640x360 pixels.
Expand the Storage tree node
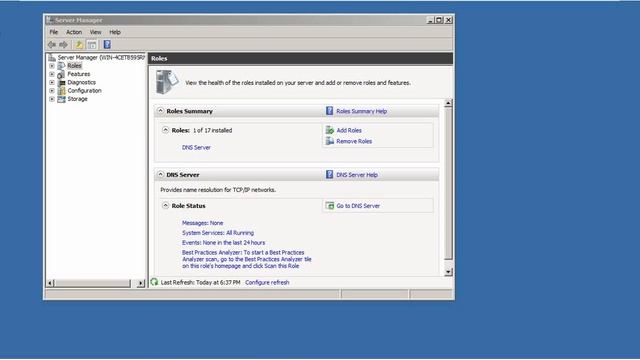tap(52, 99)
